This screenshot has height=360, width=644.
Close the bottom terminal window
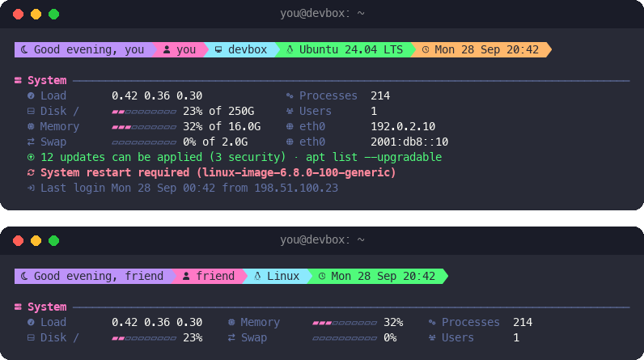(18, 240)
